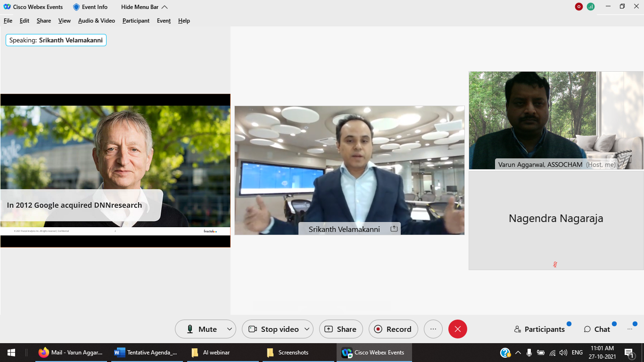644x362 pixels.
Task: Expand the audio options arrow beside Mute
Action: click(230, 329)
